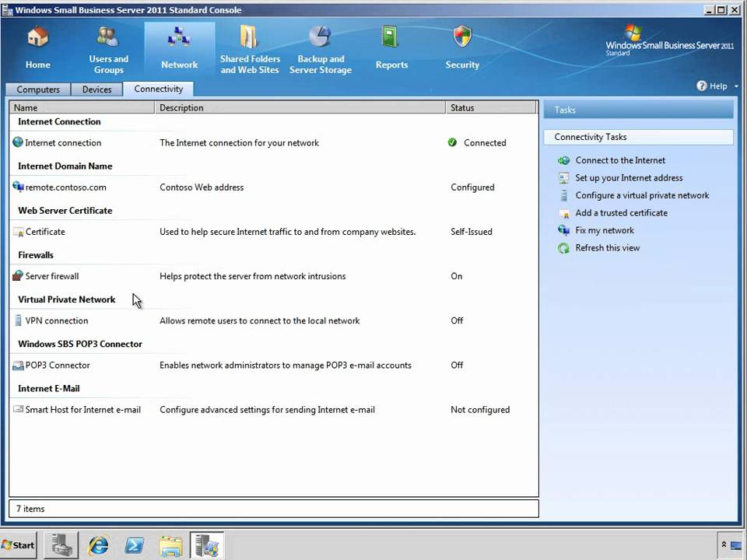Click the Configure VPN task icon
The image size is (747, 560).
564,196
